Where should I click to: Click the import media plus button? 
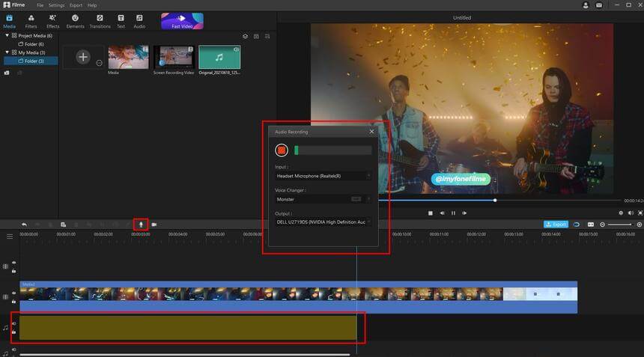pos(83,57)
